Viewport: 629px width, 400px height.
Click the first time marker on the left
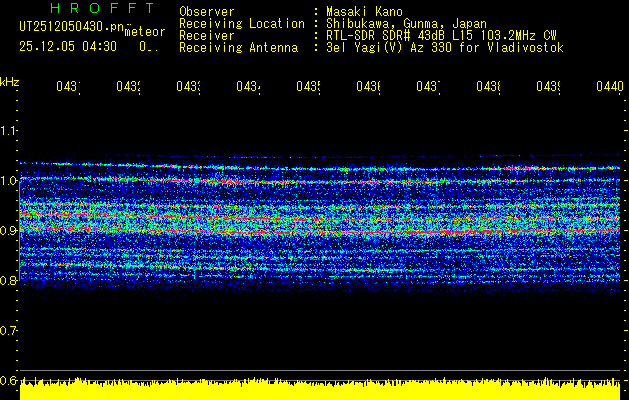tap(68, 88)
